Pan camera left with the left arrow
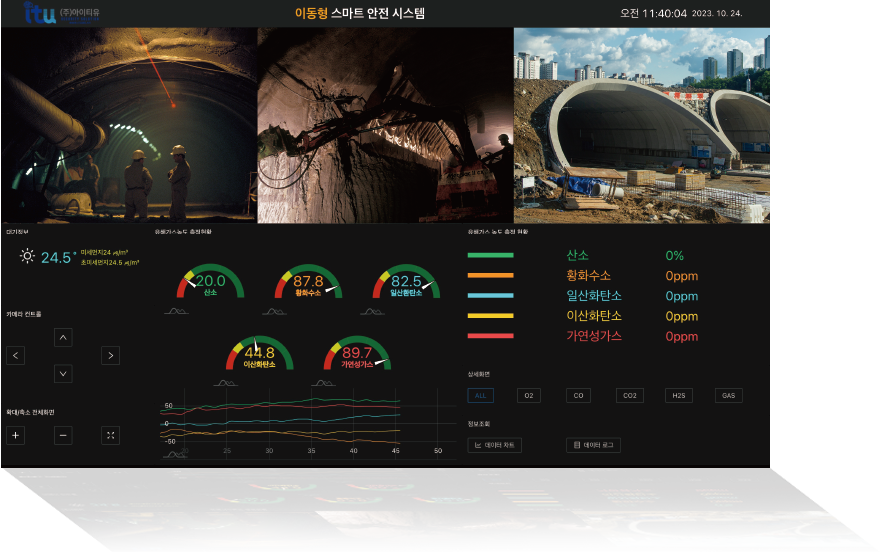 [x=15, y=356]
